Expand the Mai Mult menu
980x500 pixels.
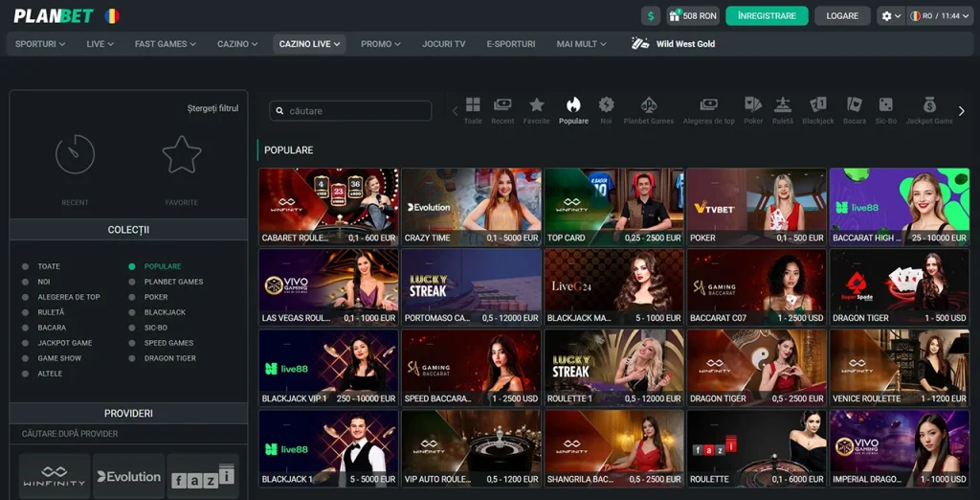coord(581,44)
